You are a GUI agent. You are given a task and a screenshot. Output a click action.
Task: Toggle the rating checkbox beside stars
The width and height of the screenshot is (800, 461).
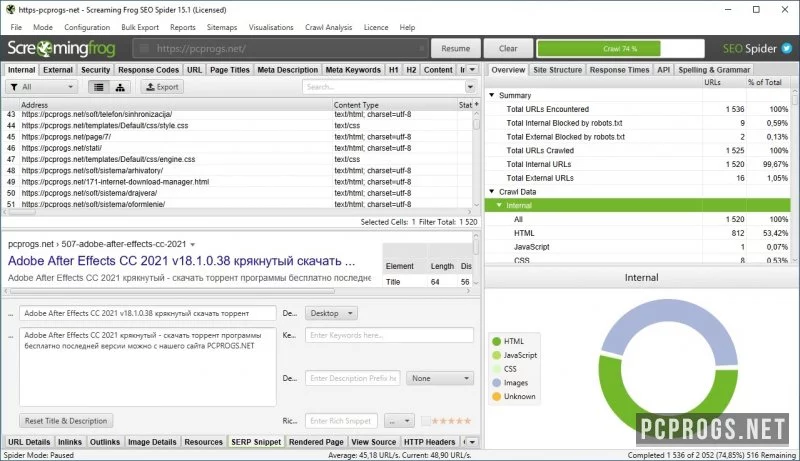[426, 421]
